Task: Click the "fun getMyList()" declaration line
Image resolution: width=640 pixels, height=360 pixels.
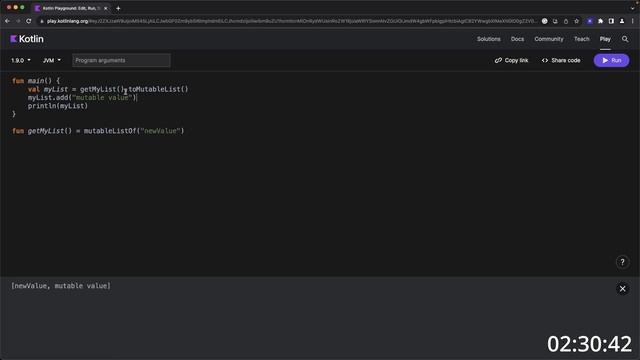Action: pyautogui.click(x=98, y=131)
